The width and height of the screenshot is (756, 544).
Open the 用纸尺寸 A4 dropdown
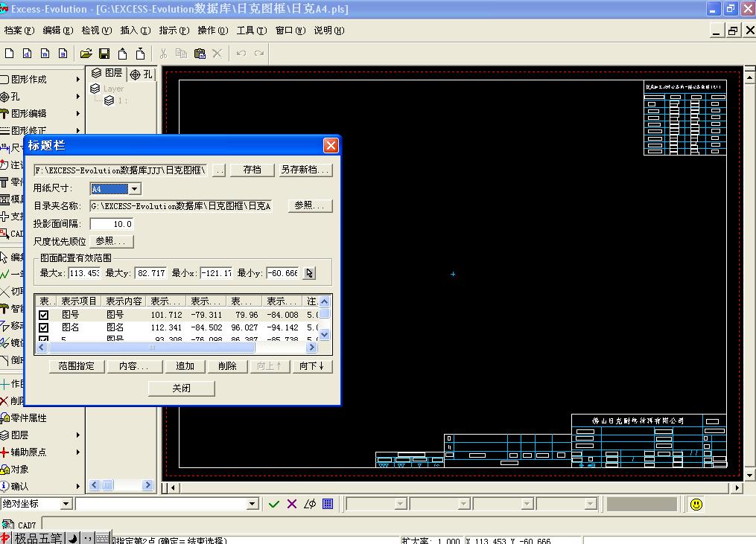tap(135, 189)
